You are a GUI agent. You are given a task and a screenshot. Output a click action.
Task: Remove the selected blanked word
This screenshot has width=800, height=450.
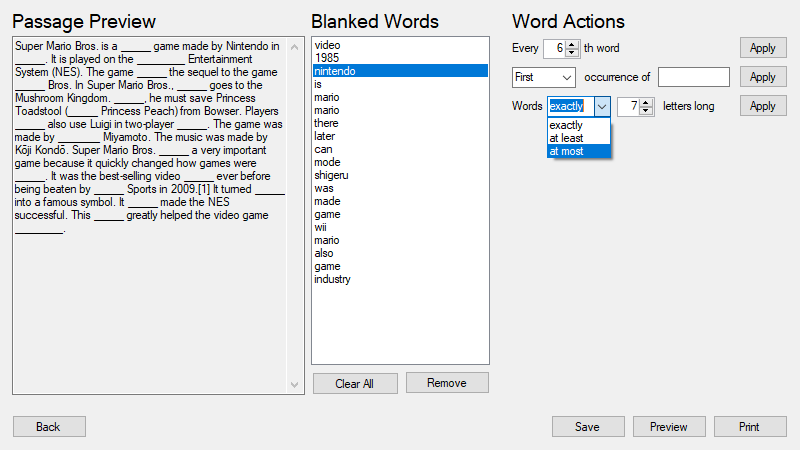pyautogui.click(x=447, y=383)
